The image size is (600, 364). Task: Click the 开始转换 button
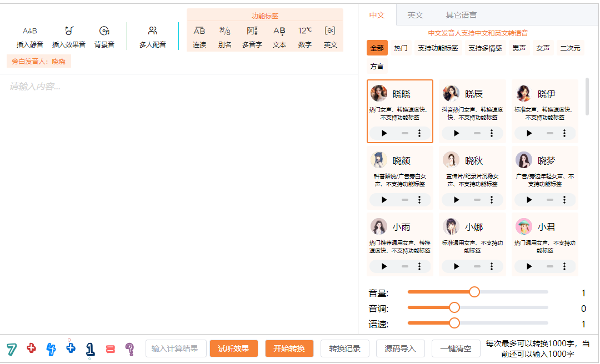click(x=289, y=348)
